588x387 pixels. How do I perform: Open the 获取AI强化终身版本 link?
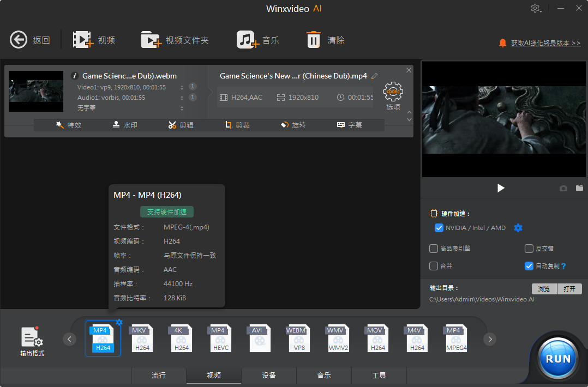545,43
